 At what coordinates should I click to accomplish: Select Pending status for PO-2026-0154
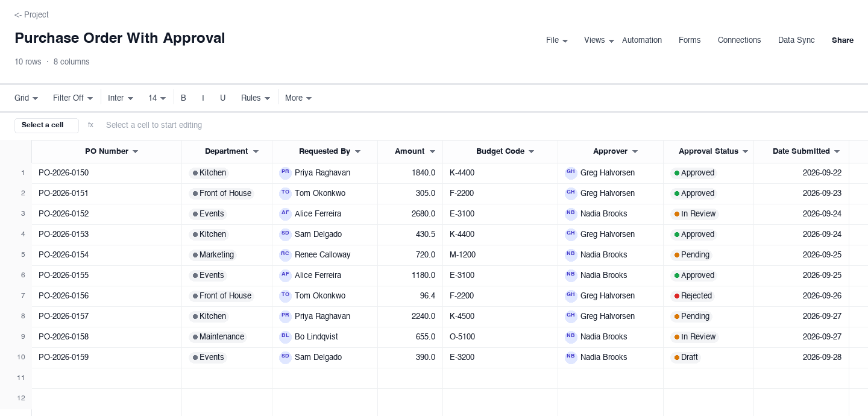pos(691,255)
